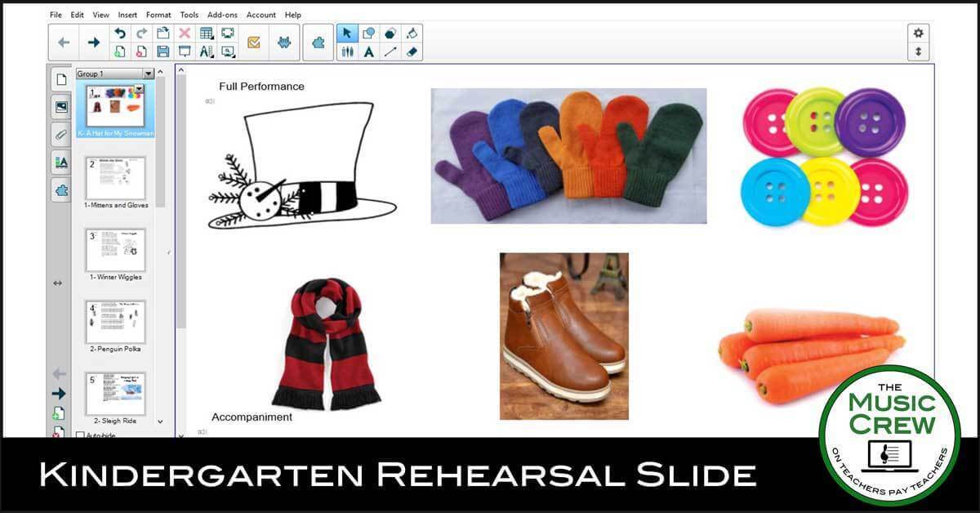Select the Shapes tool
This screenshot has height=513, width=980.
click(x=369, y=33)
